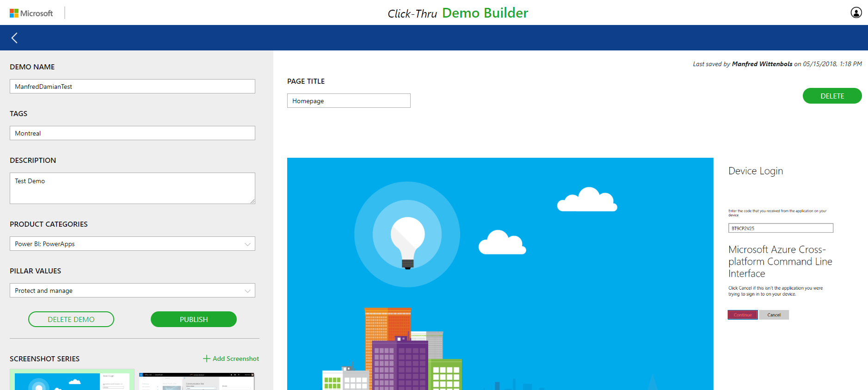Click the Microsoft logo

coord(31,13)
